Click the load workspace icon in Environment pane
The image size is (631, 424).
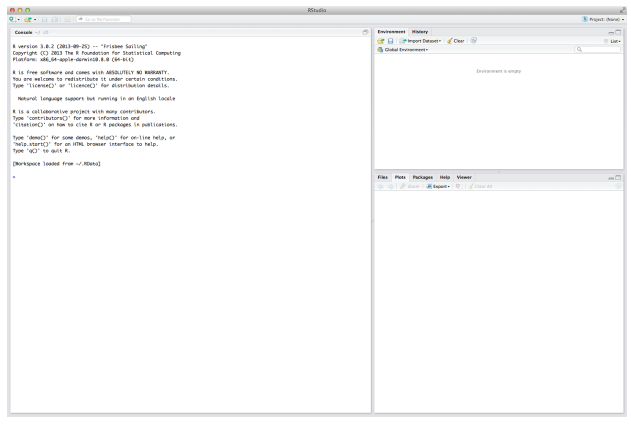coord(380,41)
